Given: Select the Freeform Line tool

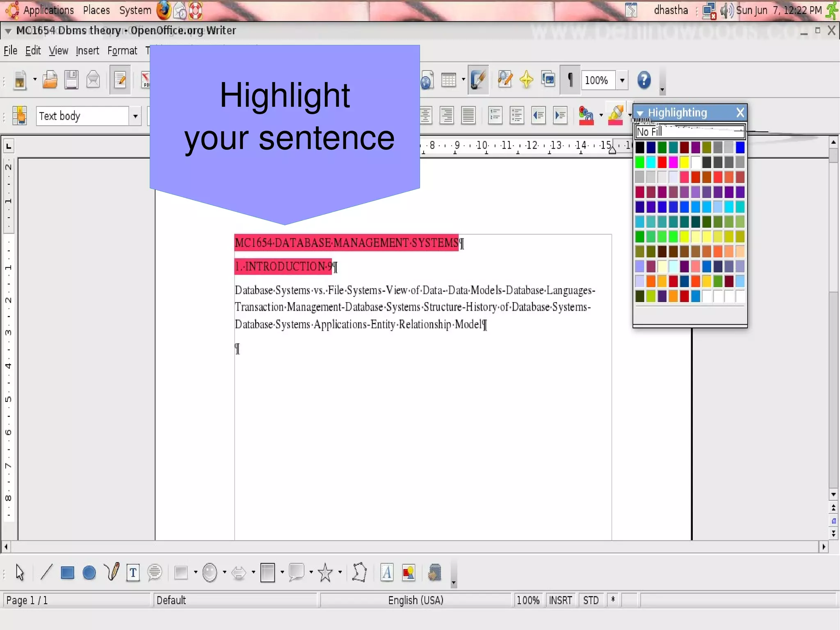Looking at the screenshot, I should click(112, 572).
